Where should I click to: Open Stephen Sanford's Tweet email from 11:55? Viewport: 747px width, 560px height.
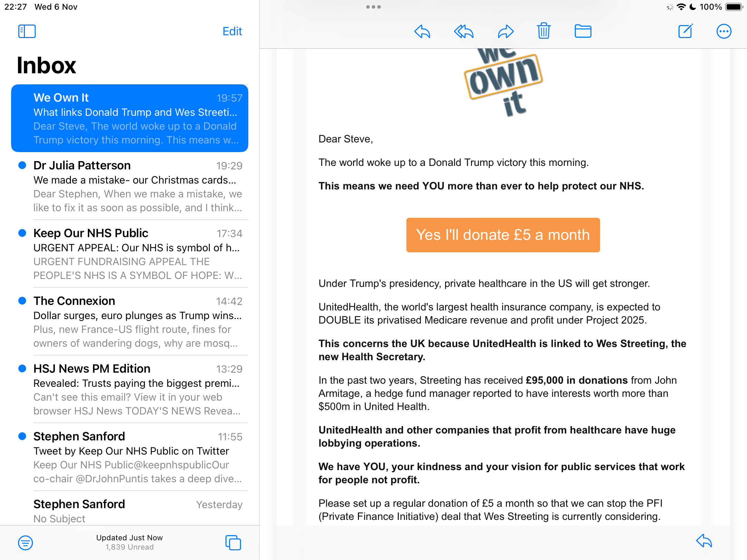coord(130,457)
